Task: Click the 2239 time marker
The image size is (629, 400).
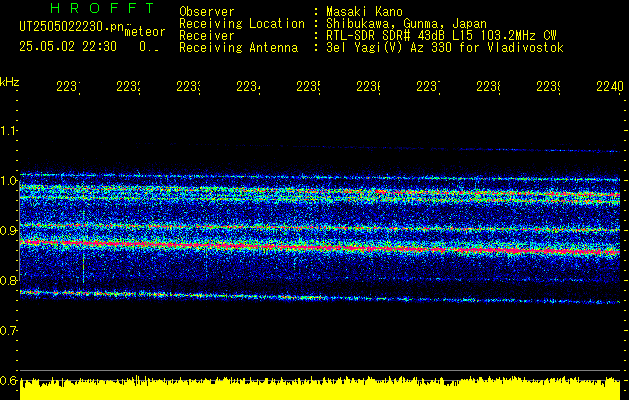Action: pyautogui.click(x=549, y=87)
